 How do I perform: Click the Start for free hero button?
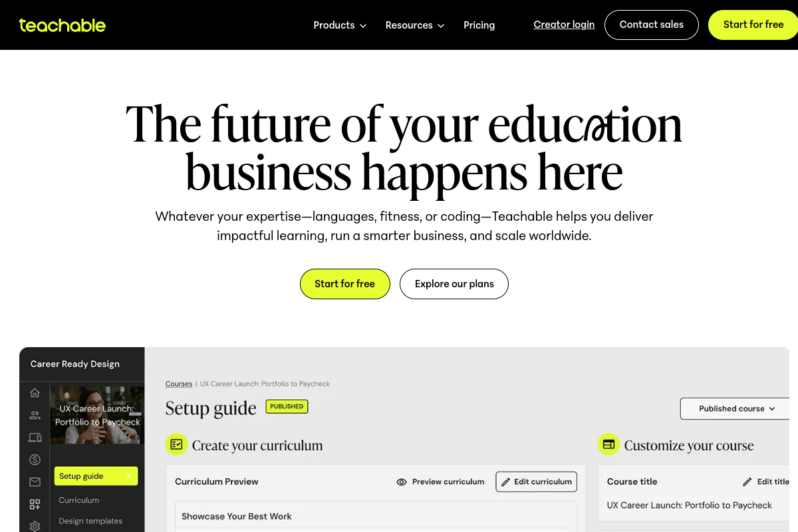(x=344, y=284)
